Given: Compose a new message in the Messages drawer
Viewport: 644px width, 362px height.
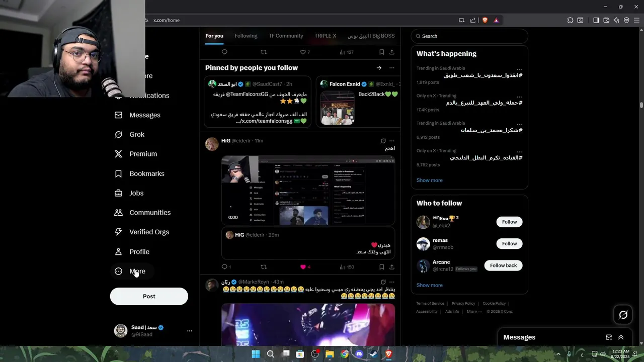Looking at the screenshot, I should click(609, 337).
